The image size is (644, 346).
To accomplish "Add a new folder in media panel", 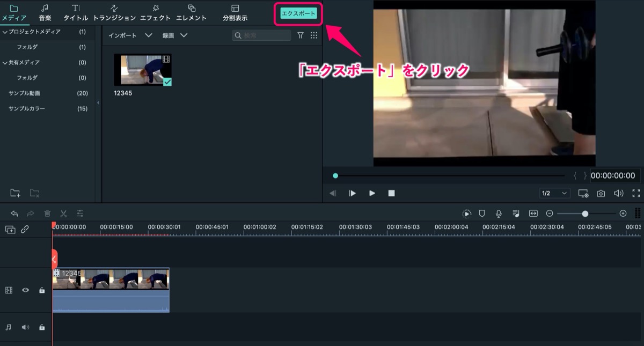I will tap(15, 193).
